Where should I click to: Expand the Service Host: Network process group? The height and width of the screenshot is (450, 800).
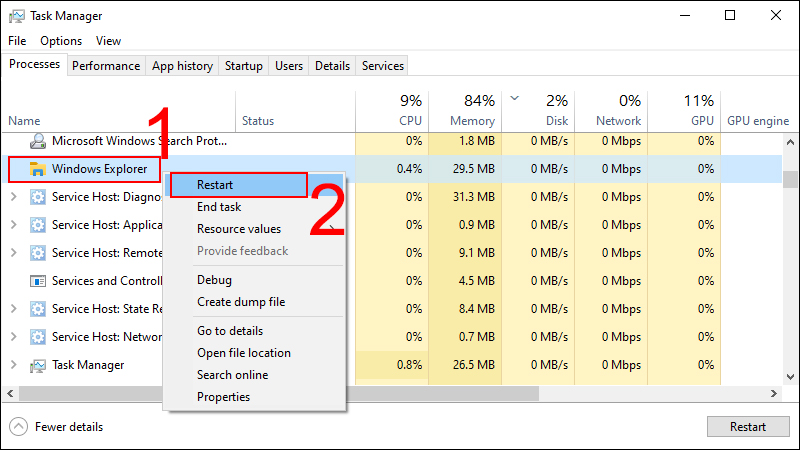(14, 337)
